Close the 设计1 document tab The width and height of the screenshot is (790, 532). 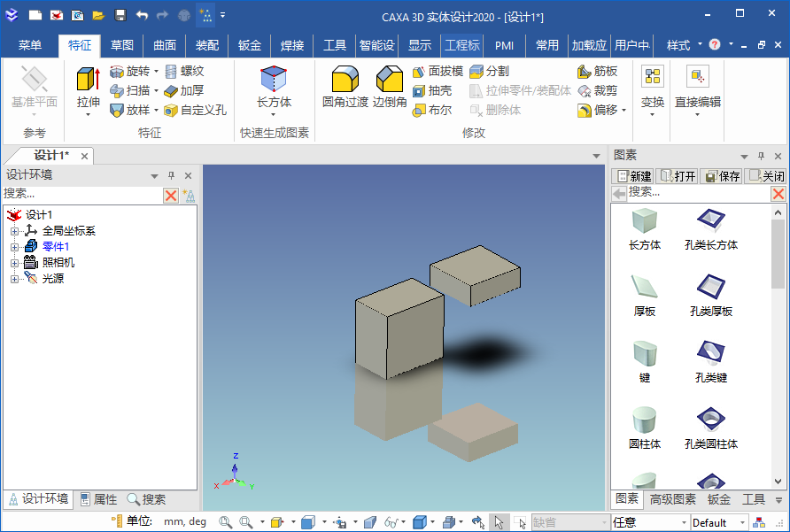coord(85,156)
